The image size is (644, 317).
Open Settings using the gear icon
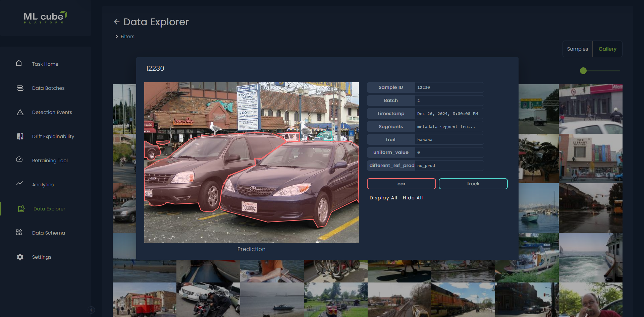coord(20,257)
